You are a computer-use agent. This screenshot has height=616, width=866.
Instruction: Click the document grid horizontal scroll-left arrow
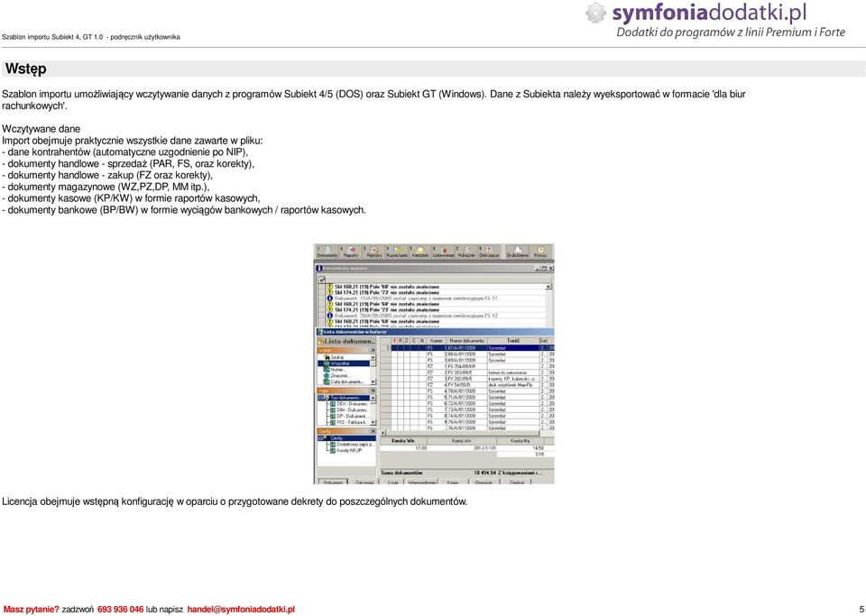(382, 433)
